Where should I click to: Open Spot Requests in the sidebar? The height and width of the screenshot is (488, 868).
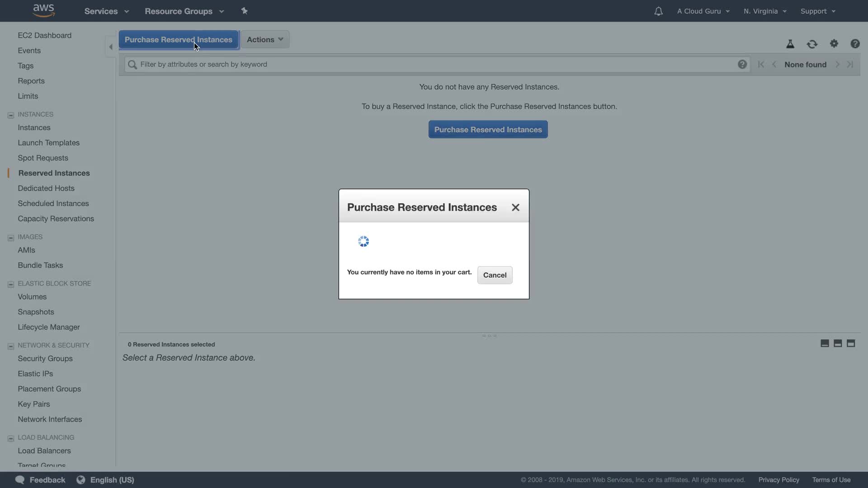point(43,158)
